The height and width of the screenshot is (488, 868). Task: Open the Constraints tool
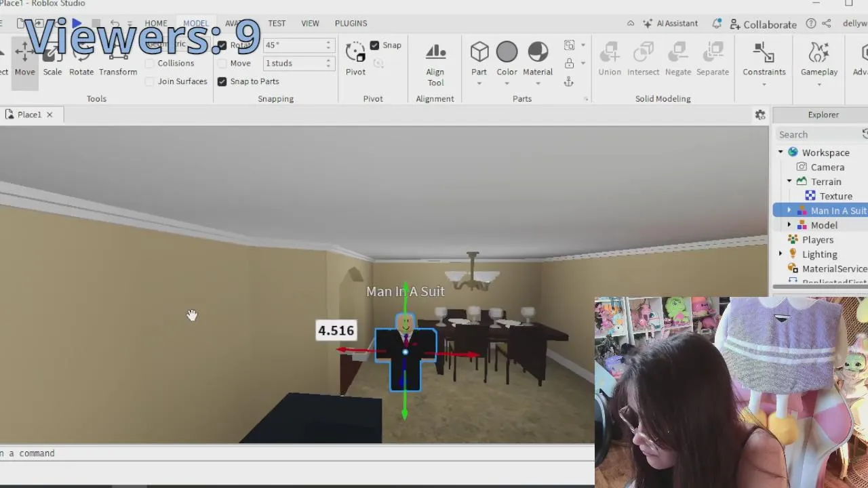click(764, 59)
